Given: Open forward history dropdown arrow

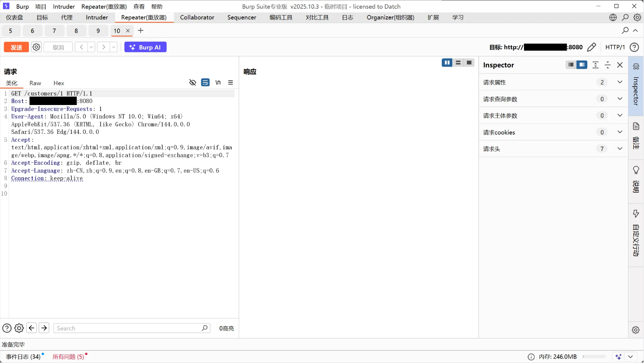Looking at the screenshot, I should pos(114,47).
